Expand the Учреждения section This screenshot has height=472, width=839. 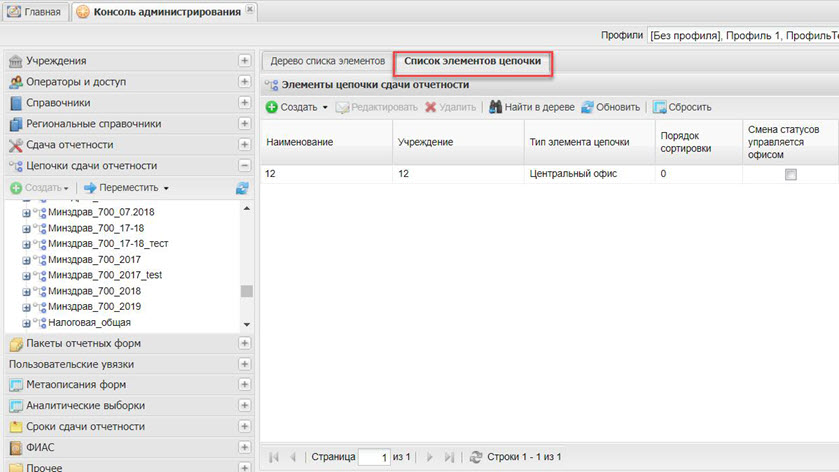(244, 61)
